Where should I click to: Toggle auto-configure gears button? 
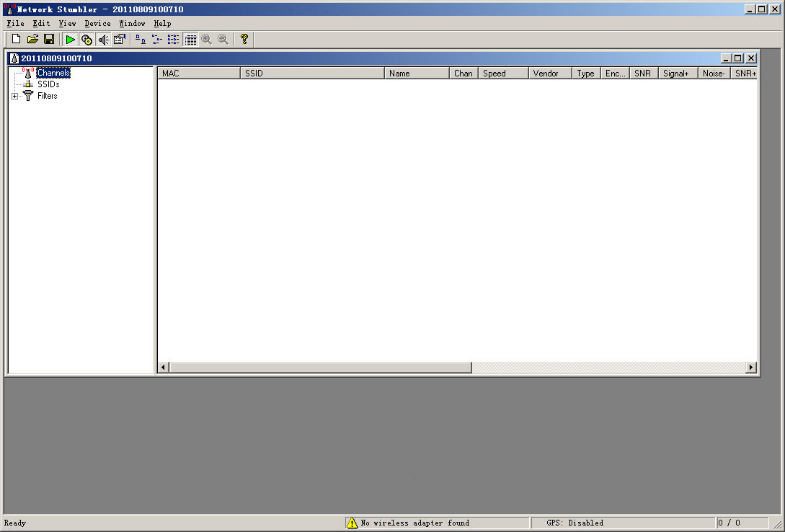tap(87, 40)
